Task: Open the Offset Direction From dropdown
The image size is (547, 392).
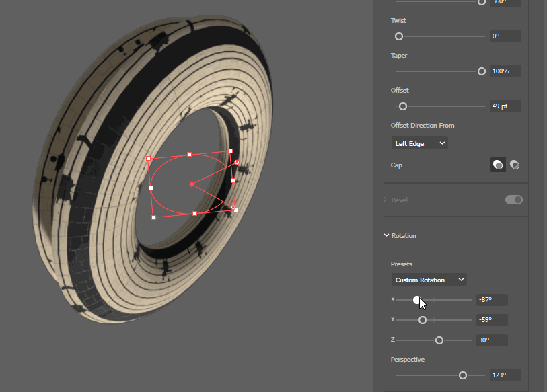Action: 420,143
